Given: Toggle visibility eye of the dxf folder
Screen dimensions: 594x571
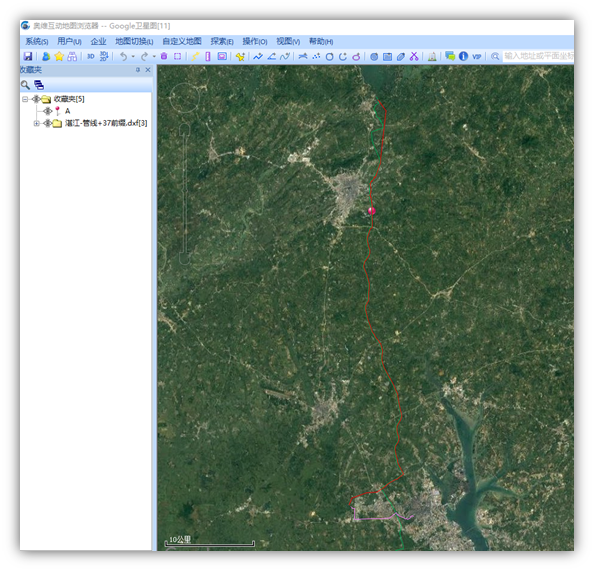Looking at the screenshot, I should coord(47,123).
